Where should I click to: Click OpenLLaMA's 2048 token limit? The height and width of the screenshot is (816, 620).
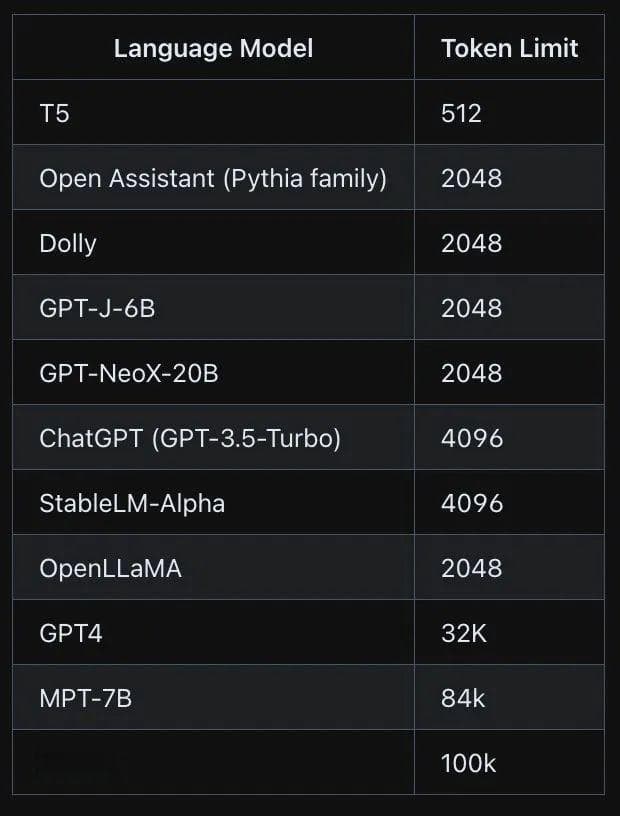[472, 568]
